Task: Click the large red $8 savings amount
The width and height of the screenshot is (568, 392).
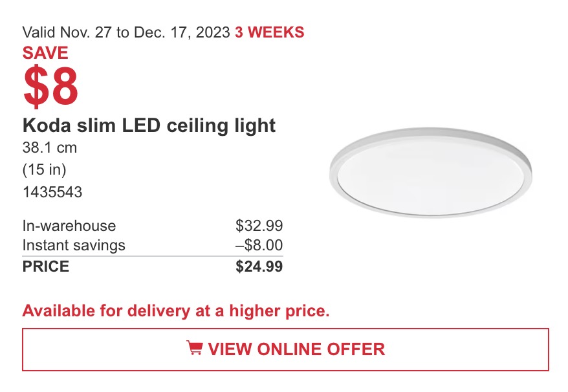Action: pos(50,86)
